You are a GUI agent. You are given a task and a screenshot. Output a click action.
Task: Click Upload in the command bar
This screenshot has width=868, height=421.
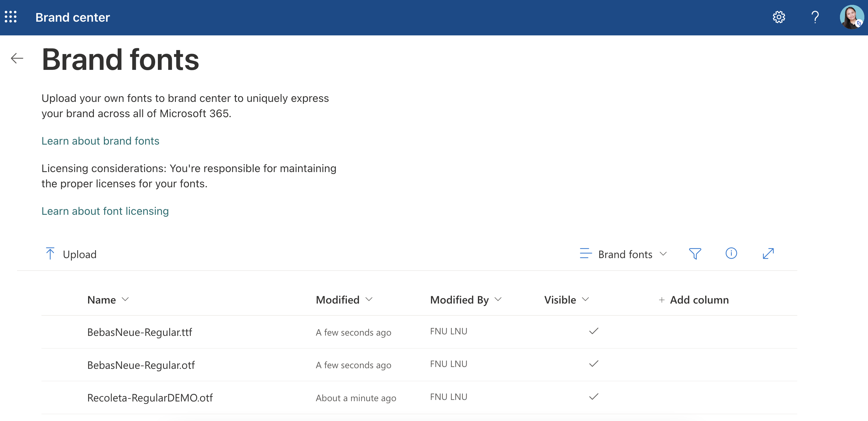point(71,254)
